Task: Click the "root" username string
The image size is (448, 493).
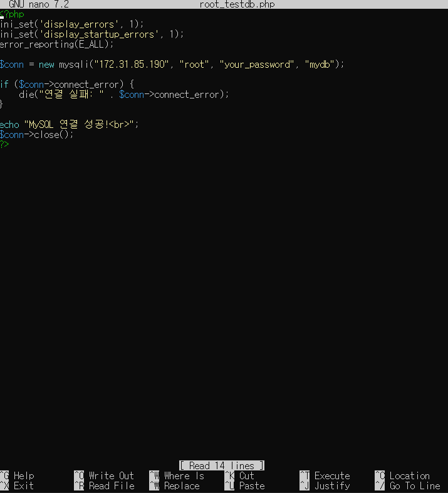Action: tap(194, 65)
